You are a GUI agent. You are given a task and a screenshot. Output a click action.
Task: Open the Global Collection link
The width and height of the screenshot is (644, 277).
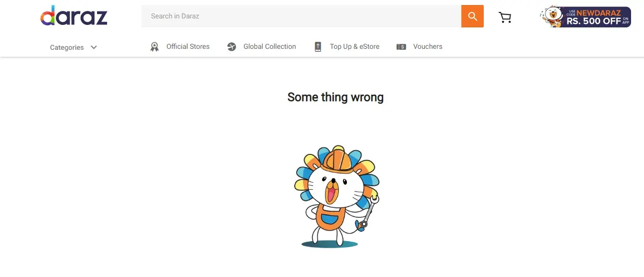coord(269,46)
